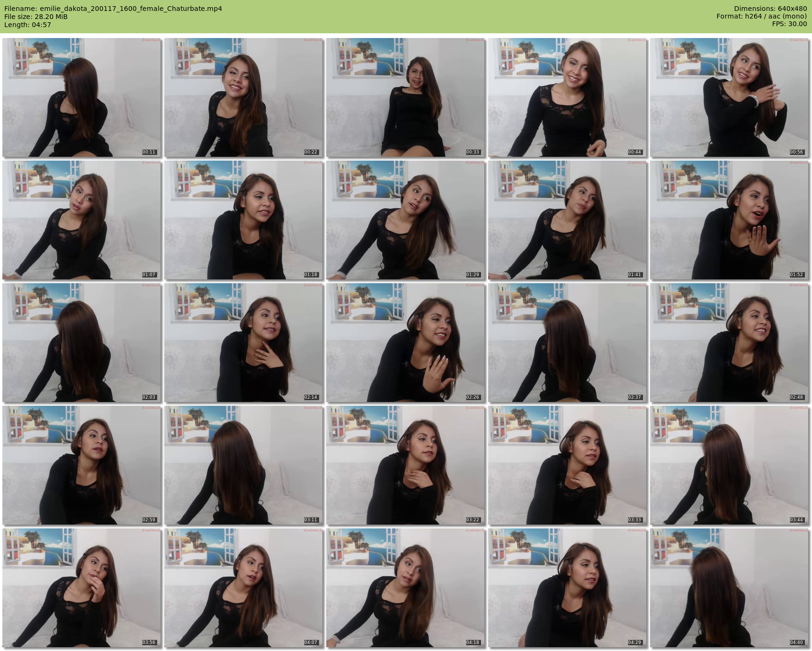The height and width of the screenshot is (651, 812).
Task: Click the File size 28.20 MiB text
Action: (36, 17)
